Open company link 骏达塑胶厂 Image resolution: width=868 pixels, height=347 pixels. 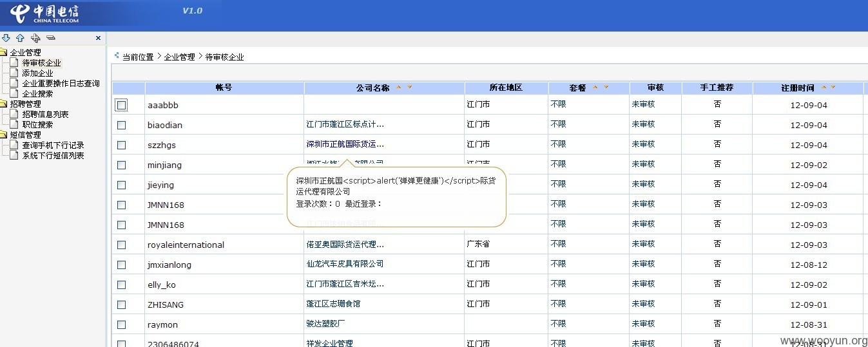pos(325,324)
